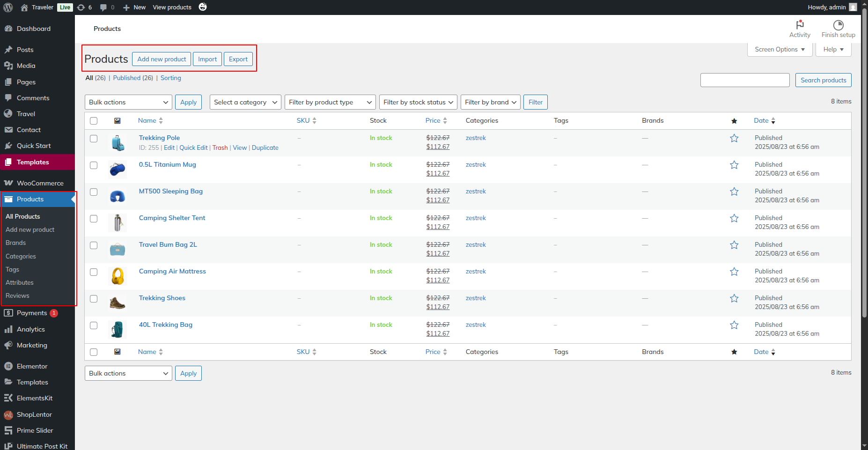Toggle featured star for Trekking Pole
Screen dimensions: 868x450
tap(734, 138)
